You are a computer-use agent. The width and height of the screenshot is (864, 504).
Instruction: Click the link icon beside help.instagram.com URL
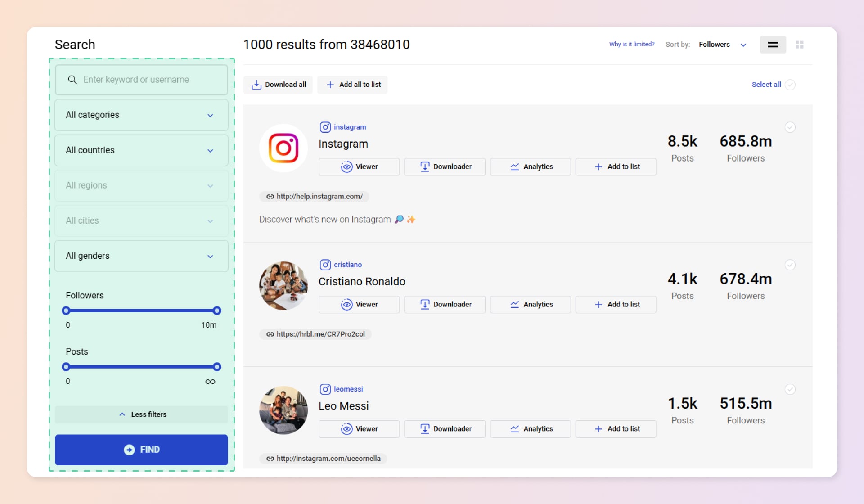[x=270, y=197]
